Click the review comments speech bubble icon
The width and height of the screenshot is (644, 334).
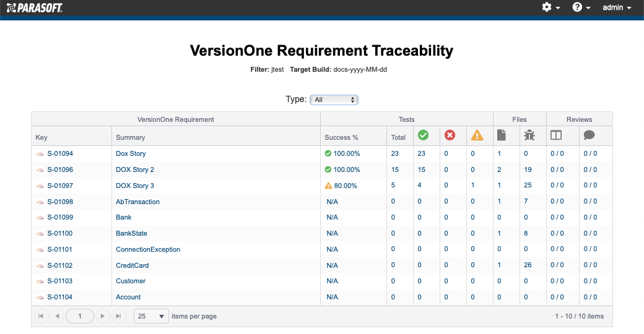[x=589, y=135]
